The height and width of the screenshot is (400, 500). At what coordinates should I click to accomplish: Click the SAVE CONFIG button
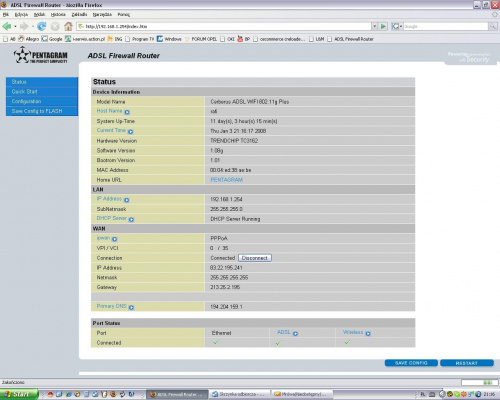click(411, 363)
